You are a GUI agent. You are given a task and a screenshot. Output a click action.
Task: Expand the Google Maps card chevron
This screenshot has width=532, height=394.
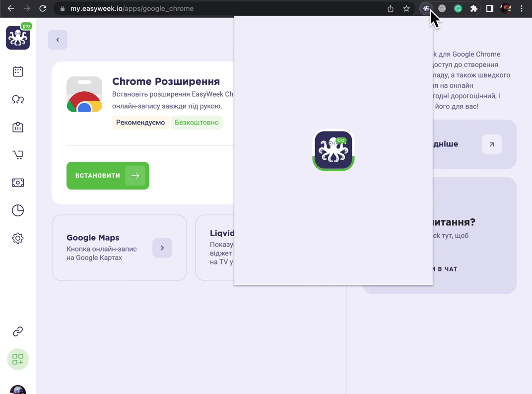162,248
